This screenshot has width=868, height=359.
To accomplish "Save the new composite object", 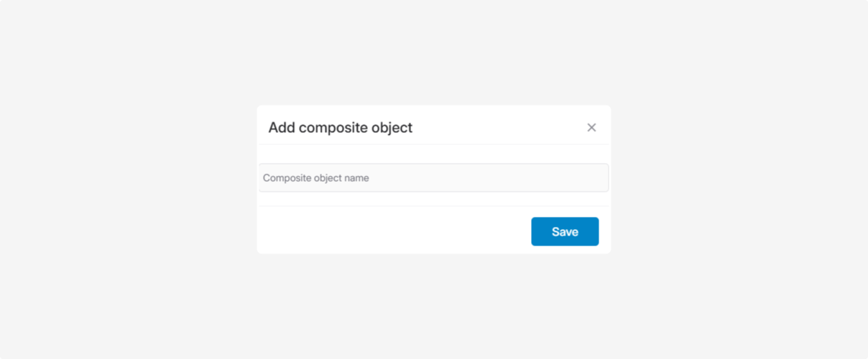I will tap(565, 232).
